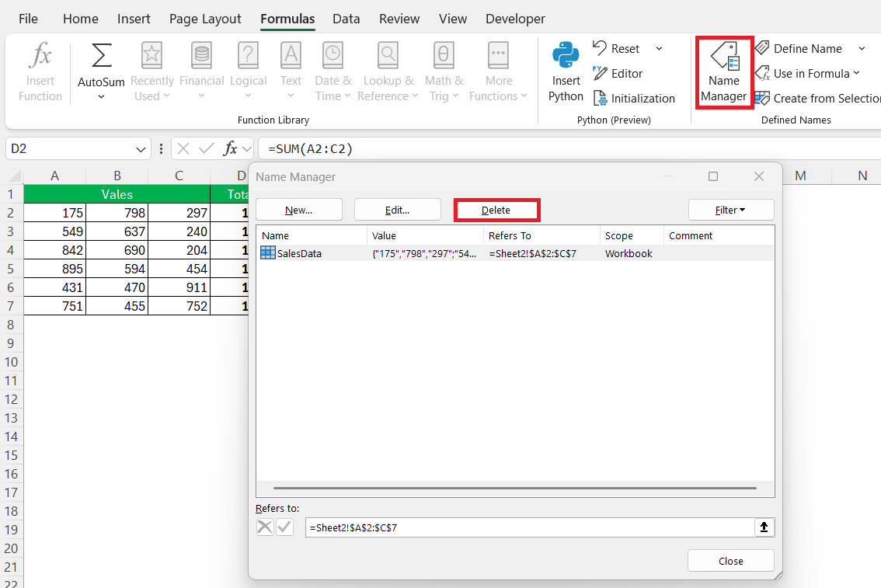Expand the Name Box dropdown

[140, 149]
